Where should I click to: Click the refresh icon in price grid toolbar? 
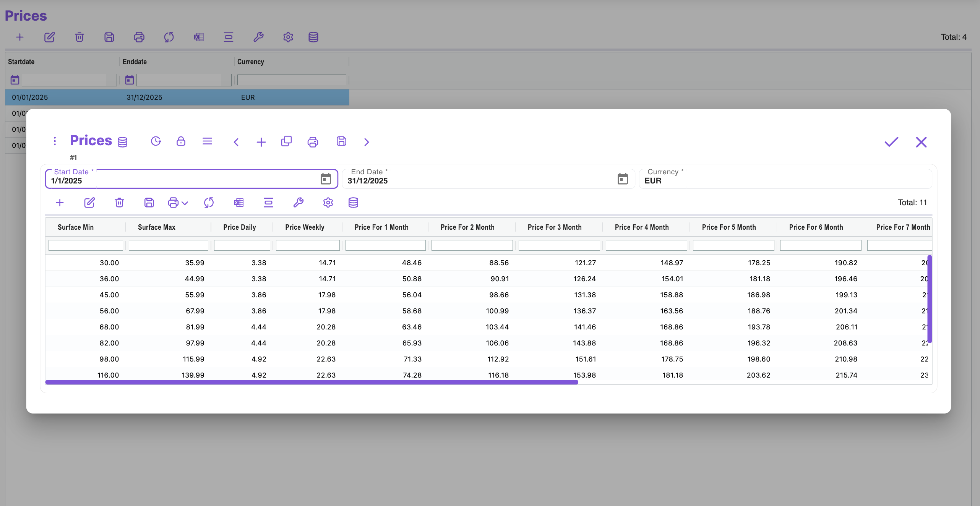pyautogui.click(x=209, y=203)
